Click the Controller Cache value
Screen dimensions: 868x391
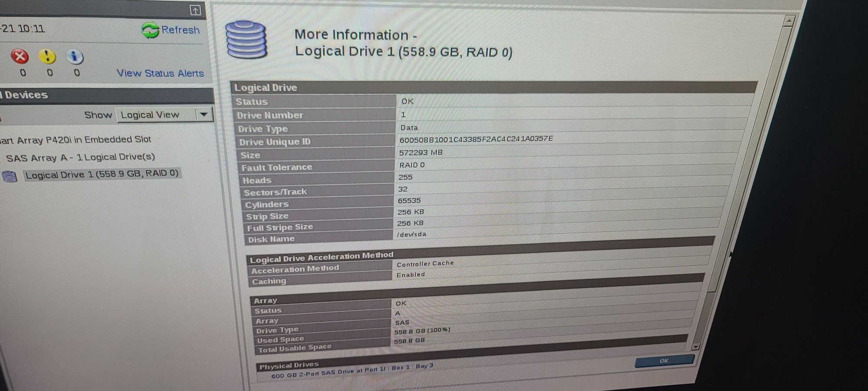click(425, 264)
